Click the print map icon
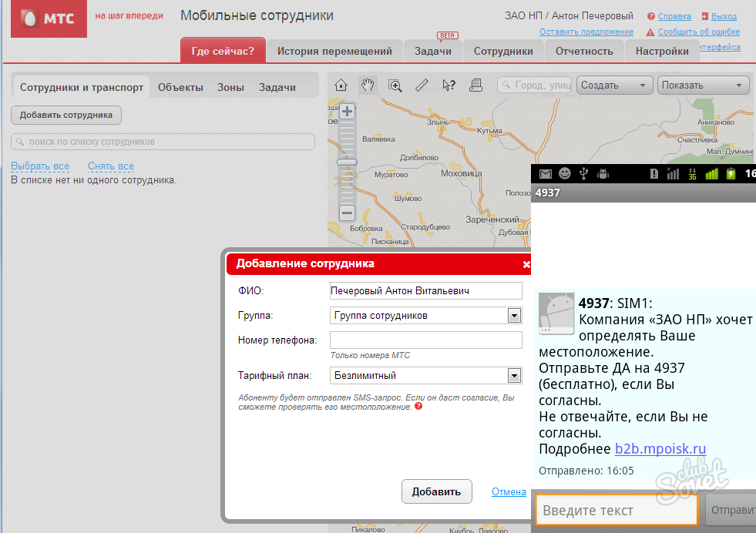Image resolution: width=756 pixels, height=533 pixels. [x=476, y=85]
